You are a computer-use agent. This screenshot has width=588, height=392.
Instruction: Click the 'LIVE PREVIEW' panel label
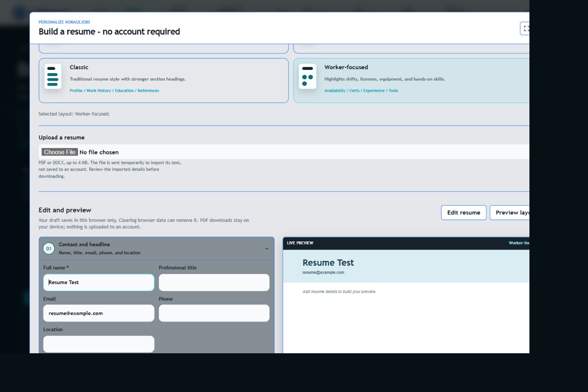[300, 243]
